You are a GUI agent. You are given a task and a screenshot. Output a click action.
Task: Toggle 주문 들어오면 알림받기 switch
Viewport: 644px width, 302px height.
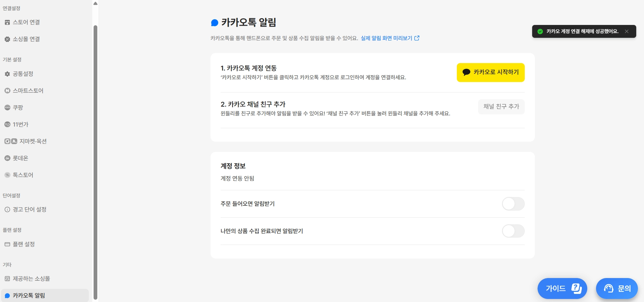(x=513, y=204)
